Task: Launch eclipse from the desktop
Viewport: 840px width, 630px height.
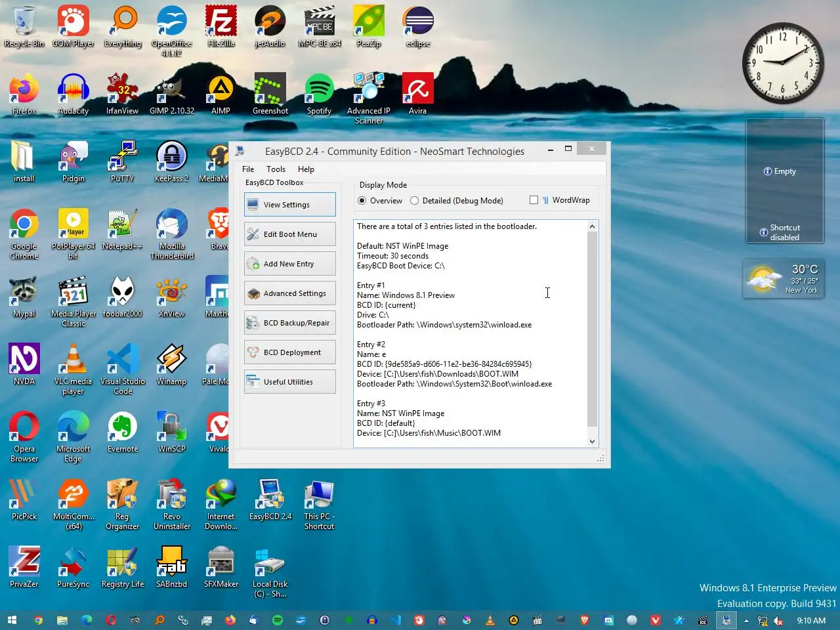Action: point(418,28)
